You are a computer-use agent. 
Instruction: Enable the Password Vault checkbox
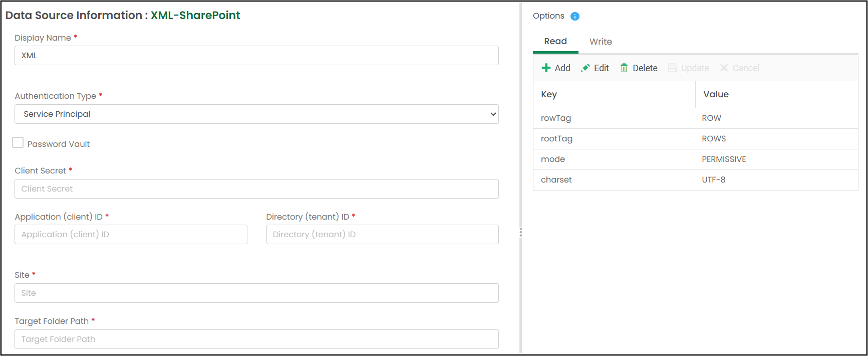pos(18,142)
